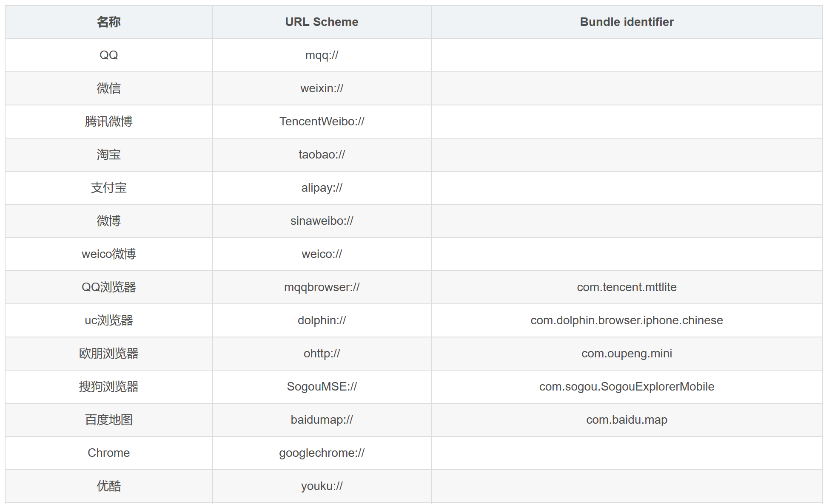Click com.tencent.mttlite bundle identifier
The height and width of the screenshot is (504, 829).
click(x=627, y=287)
